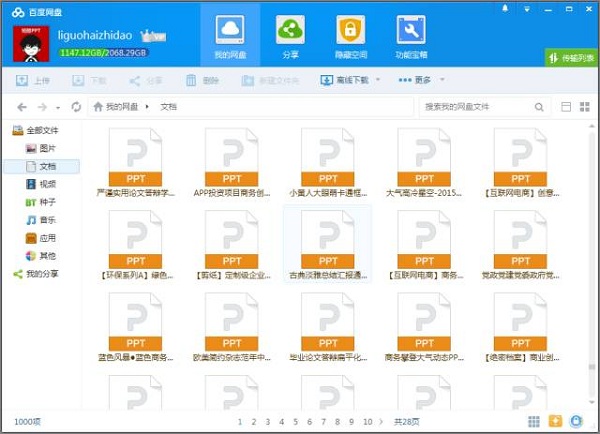Select 图片 (Pictures) in the sidebar
600x434 pixels.
pos(46,148)
